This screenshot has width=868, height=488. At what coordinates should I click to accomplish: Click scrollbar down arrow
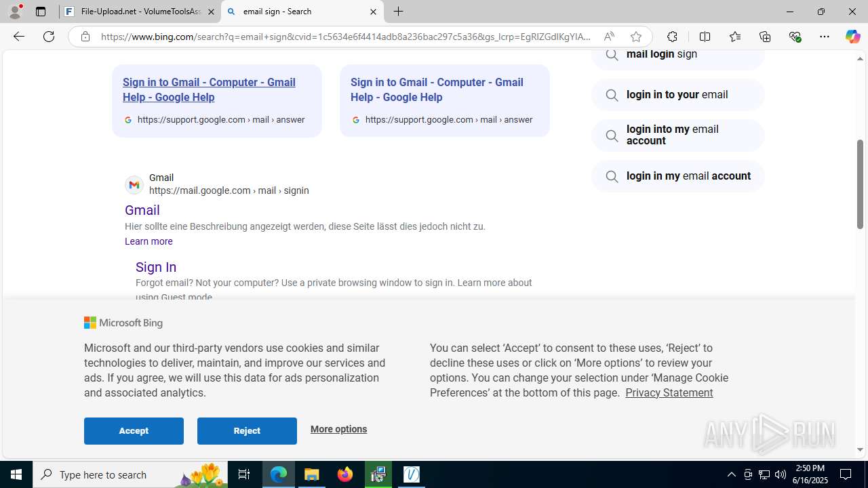[x=861, y=449]
